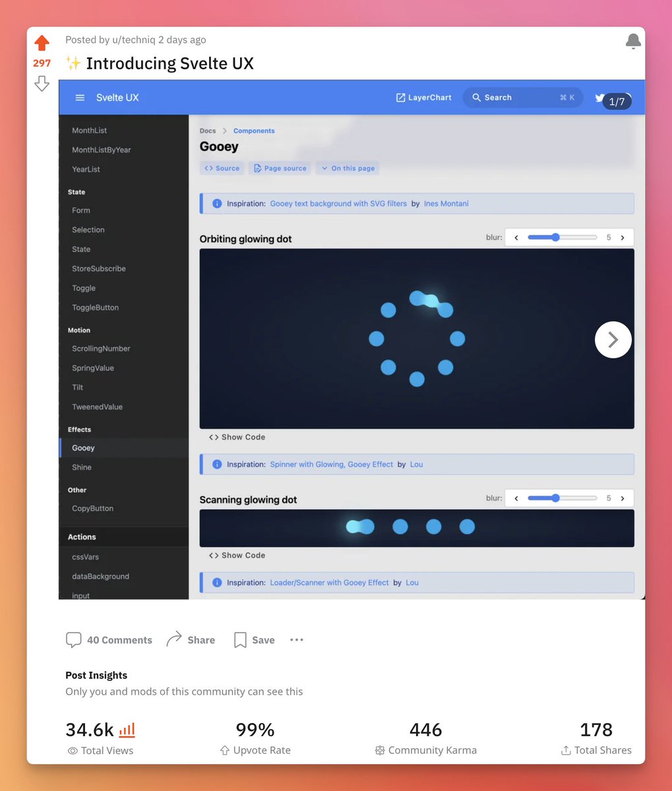This screenshot has width=672, height=791.
Task: Open the Total Views chart icon
Action: pos(127,730)
